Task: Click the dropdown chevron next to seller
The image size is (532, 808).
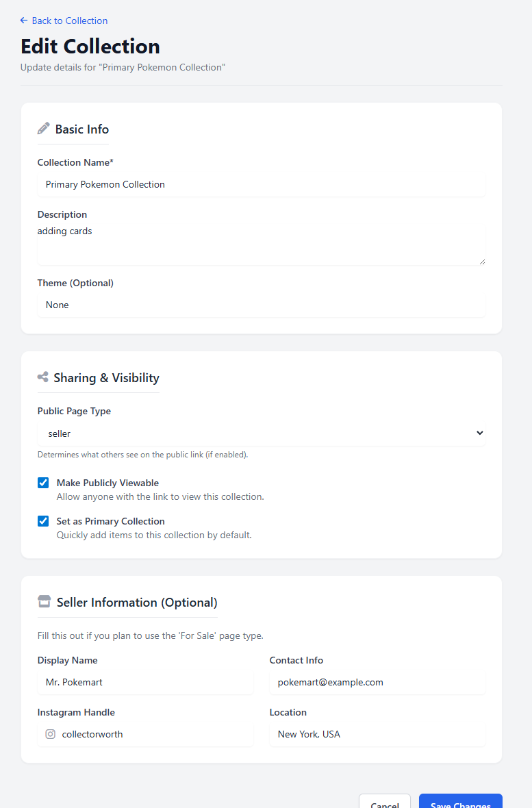Action: [479, 433]
